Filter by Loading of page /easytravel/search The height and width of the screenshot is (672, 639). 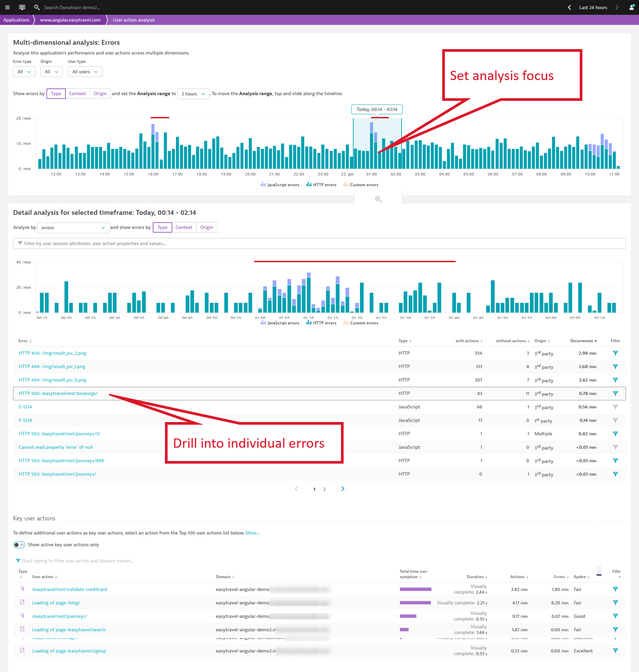click(615, 630)
